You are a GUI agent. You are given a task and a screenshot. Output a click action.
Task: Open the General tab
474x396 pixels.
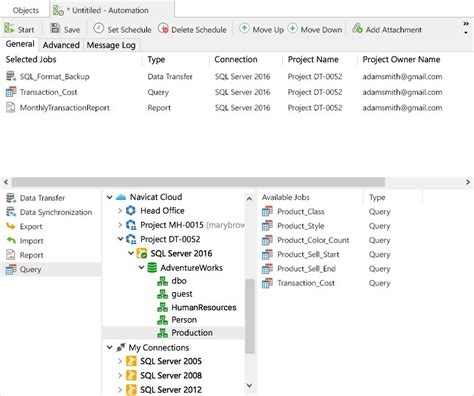click(20, 44)
